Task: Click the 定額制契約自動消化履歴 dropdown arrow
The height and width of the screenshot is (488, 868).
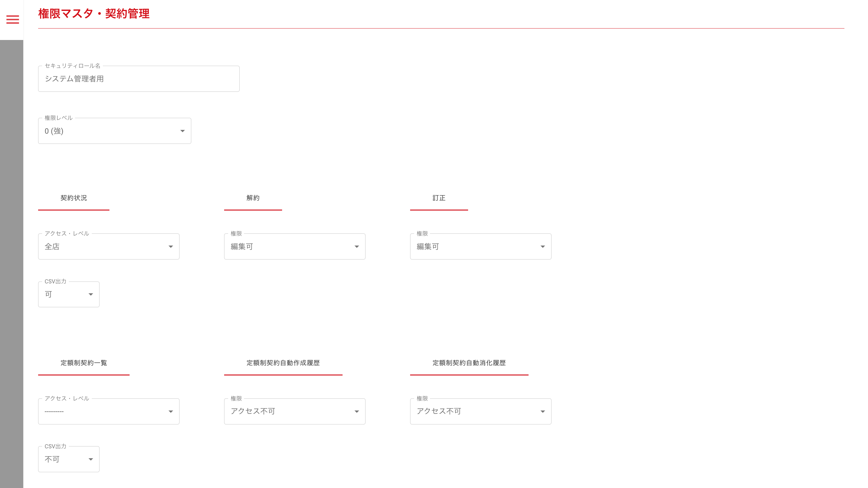Action: click(542, 411)
